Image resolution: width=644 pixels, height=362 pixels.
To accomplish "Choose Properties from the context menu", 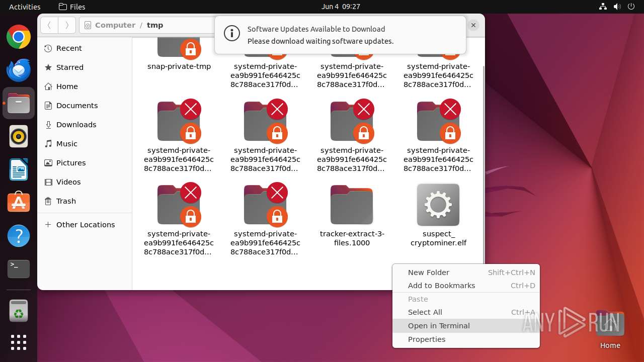I will [x=466, y=339].
